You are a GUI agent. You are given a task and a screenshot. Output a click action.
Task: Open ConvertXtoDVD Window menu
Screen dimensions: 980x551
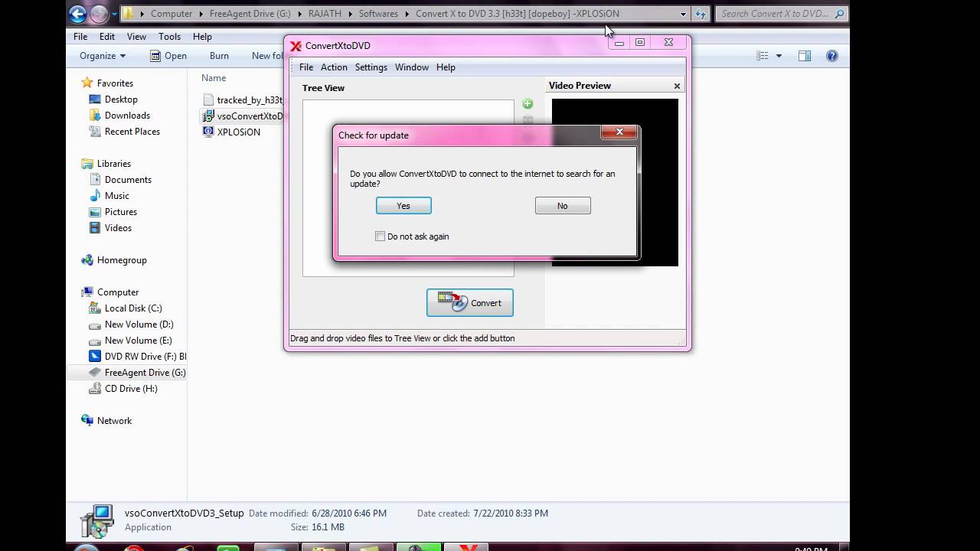tap(412, 67)
